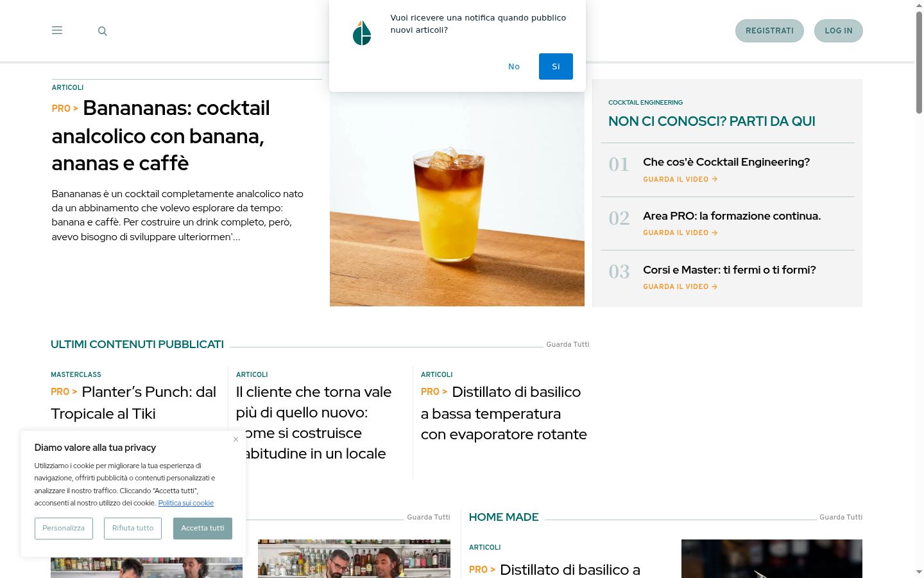Click No on the notification prompt
The width and height of the screenshot is (924, 578).
point(514,66)
